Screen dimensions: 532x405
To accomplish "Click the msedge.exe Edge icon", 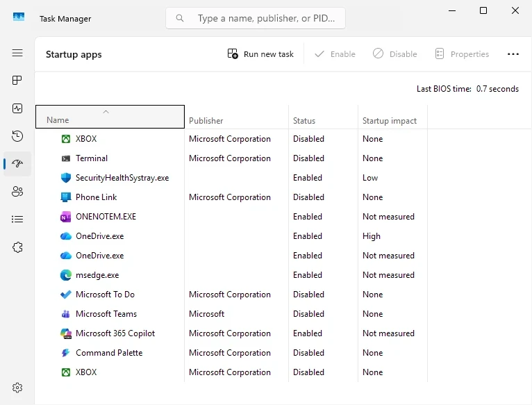I will [x=66, y=275].
